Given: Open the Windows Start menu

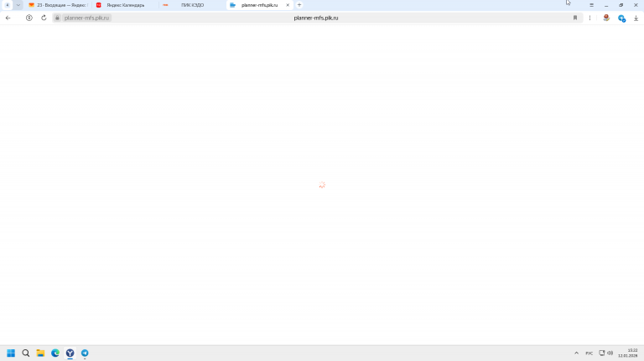Looking at the screenshot, I should click(x=11, y=353).
